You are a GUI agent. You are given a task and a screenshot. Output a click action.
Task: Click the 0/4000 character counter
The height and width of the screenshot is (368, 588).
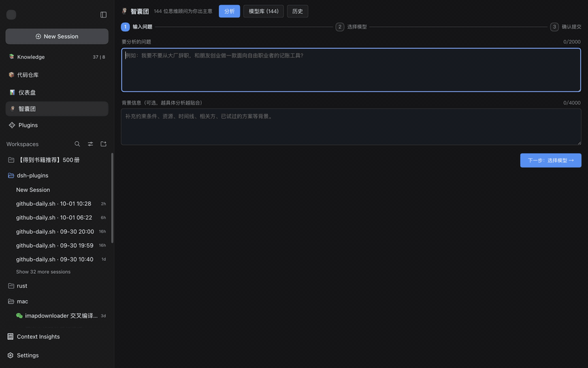coord(572,103)
